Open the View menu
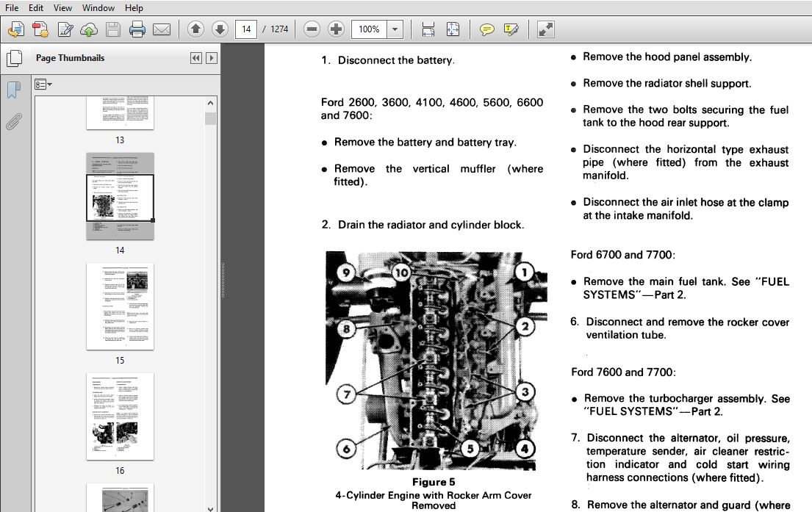 (x=62, y=8)
